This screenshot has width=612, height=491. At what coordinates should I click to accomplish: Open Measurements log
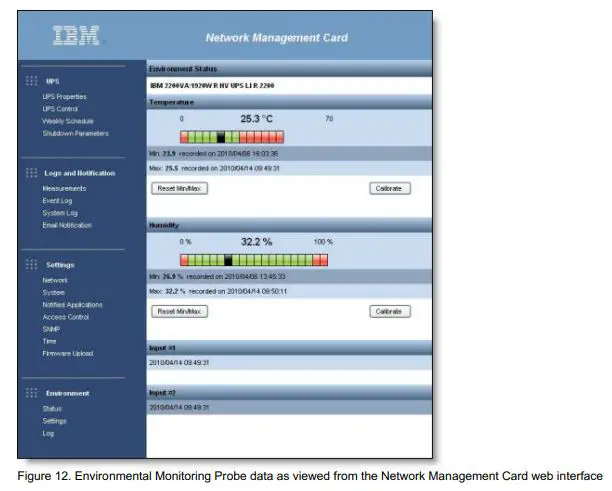coord(64,188)
